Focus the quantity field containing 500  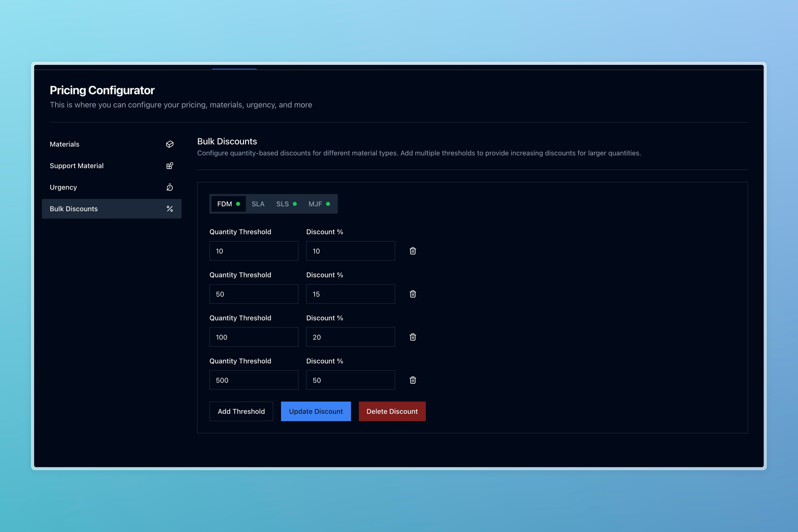[253, 380]
